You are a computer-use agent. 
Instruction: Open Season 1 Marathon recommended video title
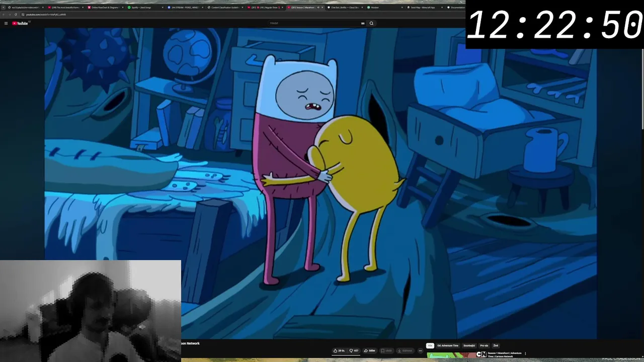coord(505,354)
